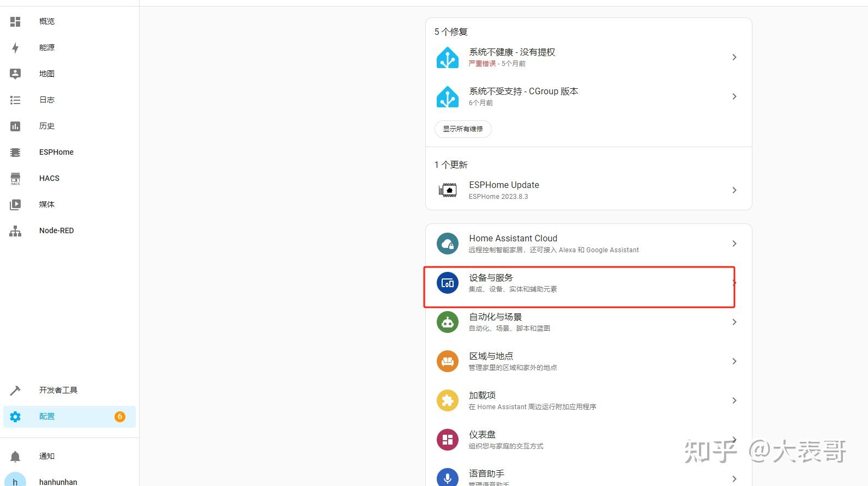The width and height of the screenshot is (868, 486).
Task: Open 语音助手 row chevron
Action: [x=734, y=479]
